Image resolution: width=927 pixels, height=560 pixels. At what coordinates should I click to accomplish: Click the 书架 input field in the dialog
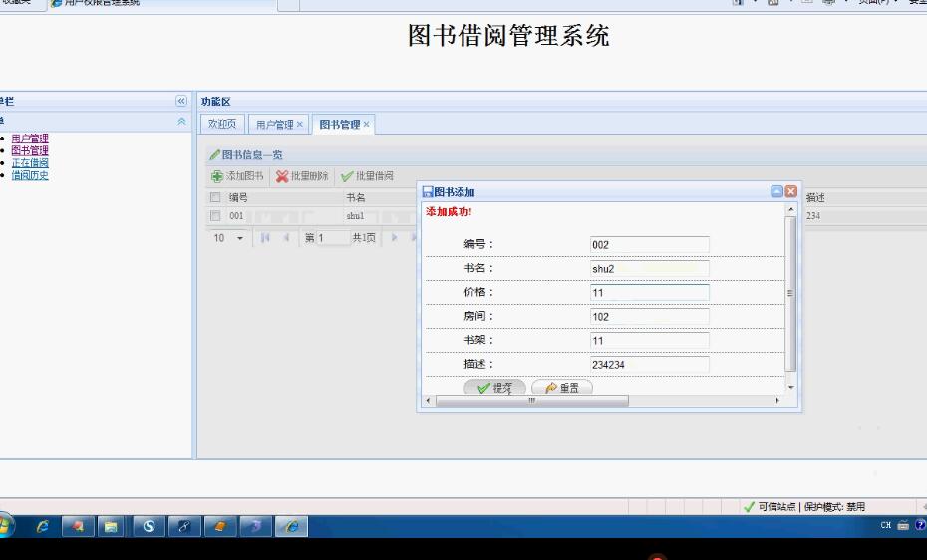[x=649, y=340]
